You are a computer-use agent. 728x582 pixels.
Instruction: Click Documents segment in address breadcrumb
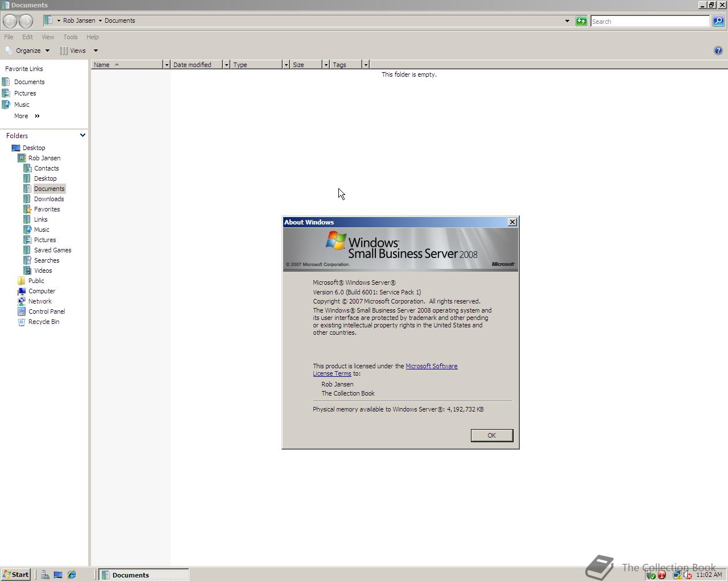119,20
